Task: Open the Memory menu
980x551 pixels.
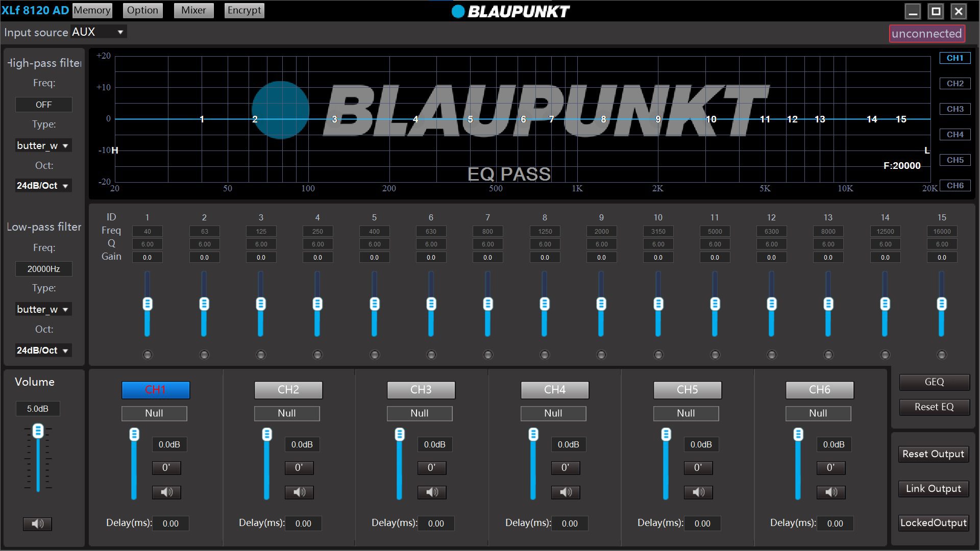Action: 92,10
